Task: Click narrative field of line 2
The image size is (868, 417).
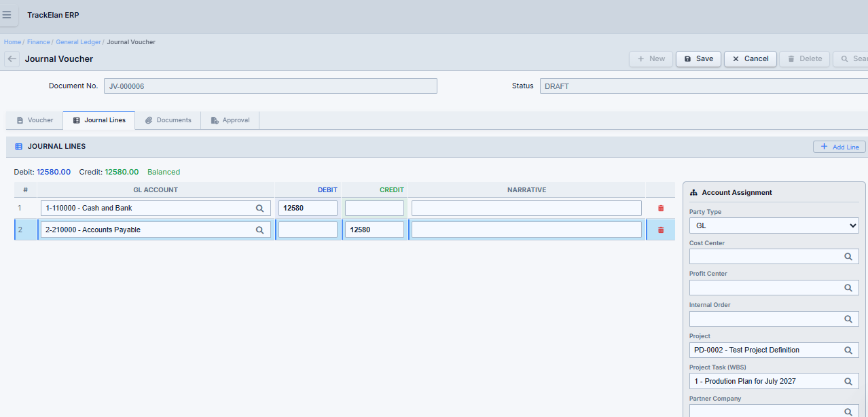Action: point(526,230)
